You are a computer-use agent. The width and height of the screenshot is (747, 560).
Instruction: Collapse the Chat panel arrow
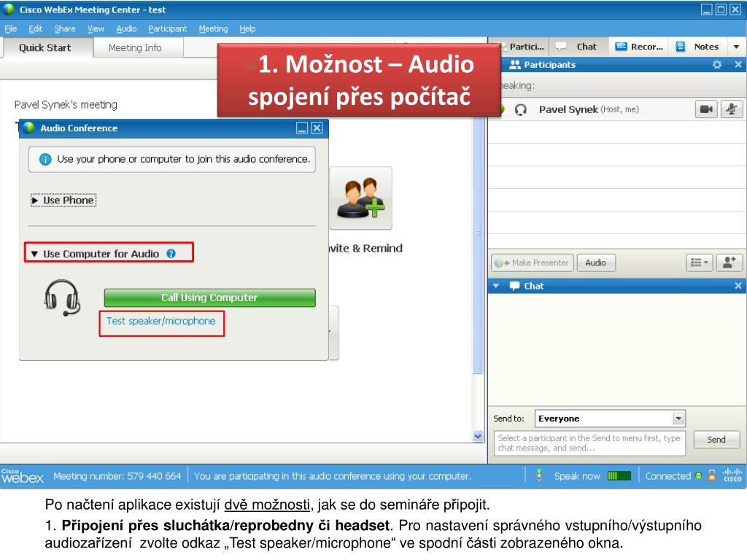click(496, 286)
